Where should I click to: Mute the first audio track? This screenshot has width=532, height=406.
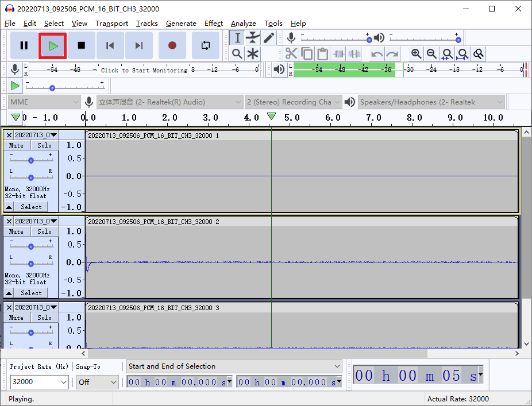17,145
